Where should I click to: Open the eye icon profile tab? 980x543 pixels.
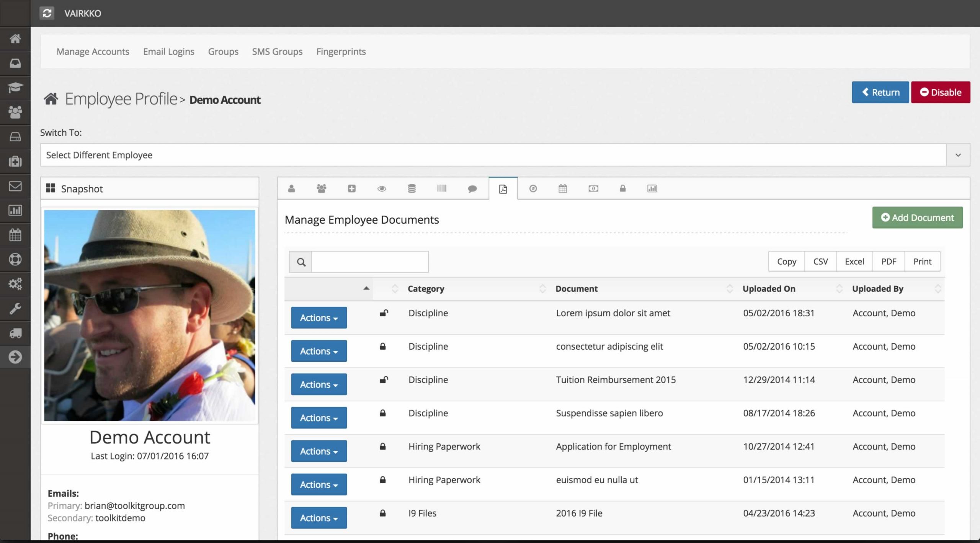tap(382, 189)
